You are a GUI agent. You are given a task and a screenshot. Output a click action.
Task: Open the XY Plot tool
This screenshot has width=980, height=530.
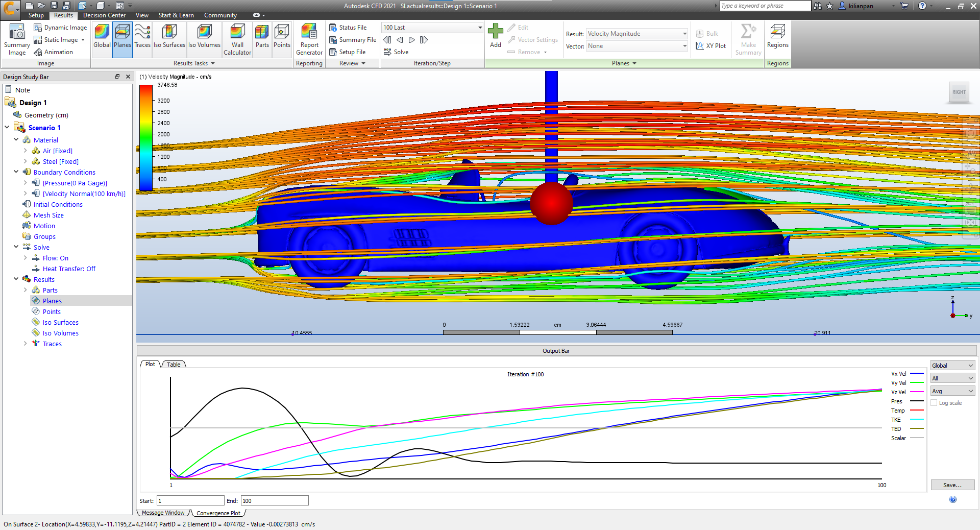coord(711,46)
